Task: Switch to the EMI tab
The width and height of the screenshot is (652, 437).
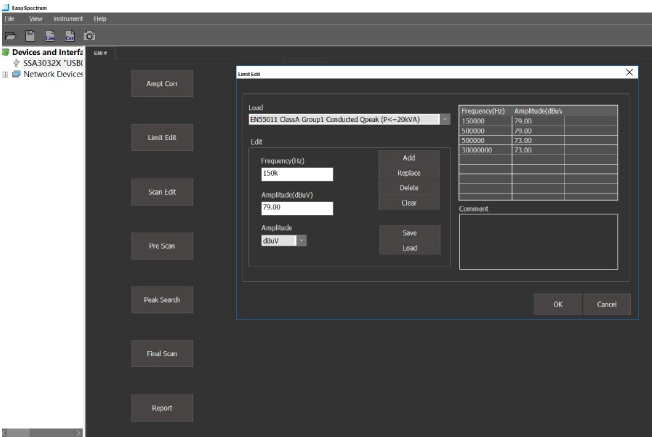Action: pos(100,53)
